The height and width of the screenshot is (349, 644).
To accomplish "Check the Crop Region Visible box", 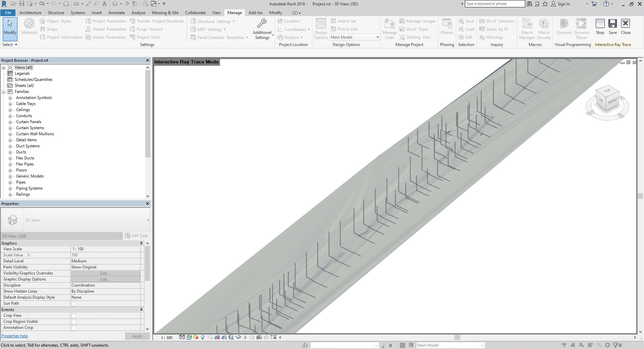I will tap(74, 322).
